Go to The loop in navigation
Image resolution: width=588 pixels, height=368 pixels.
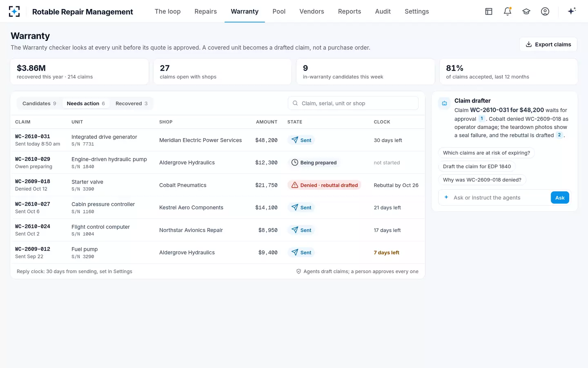(x=167, y=11)
